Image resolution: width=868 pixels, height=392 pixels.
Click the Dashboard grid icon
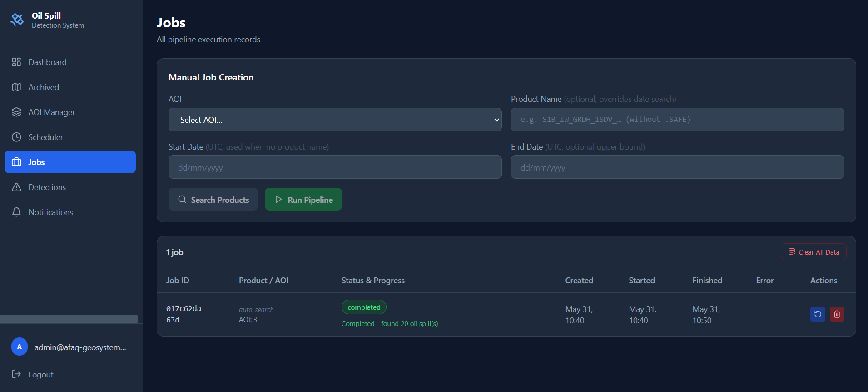(x=16, y=62)
